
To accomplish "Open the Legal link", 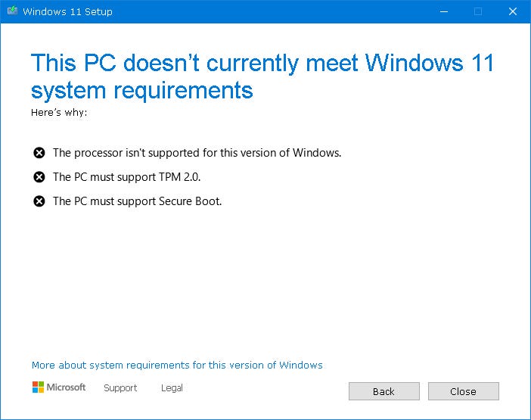I will click(x=172, y=387).
